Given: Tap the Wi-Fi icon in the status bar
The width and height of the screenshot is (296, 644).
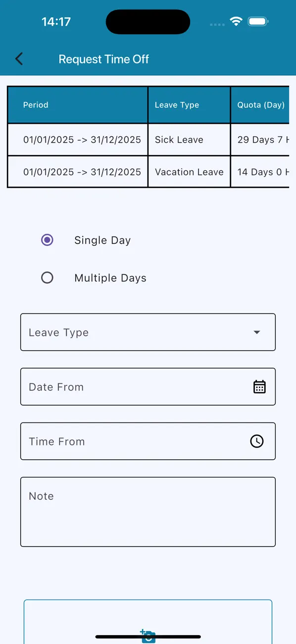Looking at the screenshot, I should pyautogui.click(x=236, y=21).
